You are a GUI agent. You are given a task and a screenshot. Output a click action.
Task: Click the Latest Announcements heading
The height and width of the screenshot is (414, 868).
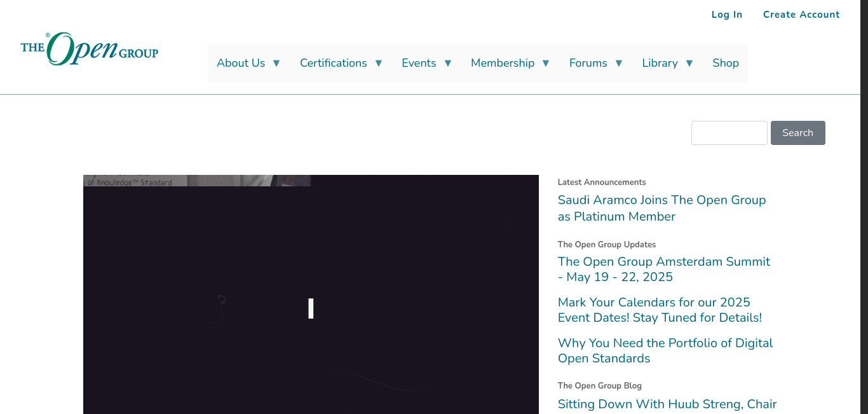pos(602,182)
